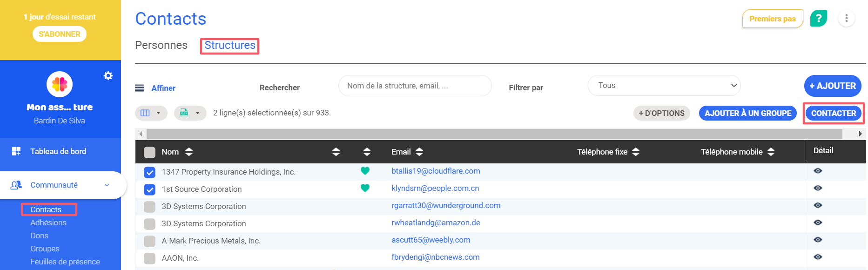The width and height of the screenshot is (868, 270).
Task: Click the Affiner filter lines icon
Action: tap(139, 88)
